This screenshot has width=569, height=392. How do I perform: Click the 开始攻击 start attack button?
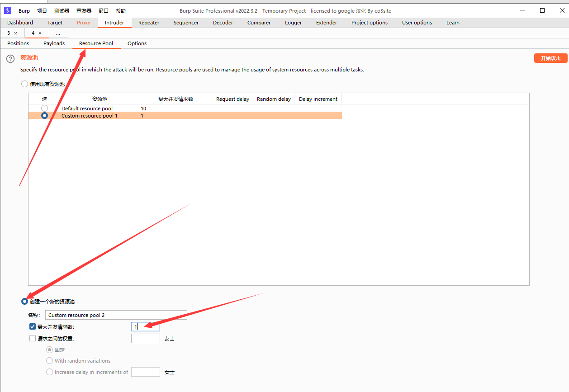click(550, 58)
